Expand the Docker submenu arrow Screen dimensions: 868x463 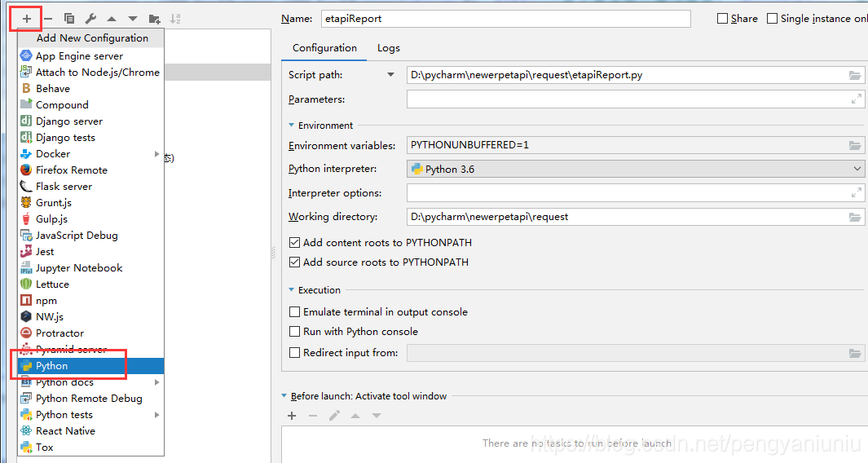(156, 154)
